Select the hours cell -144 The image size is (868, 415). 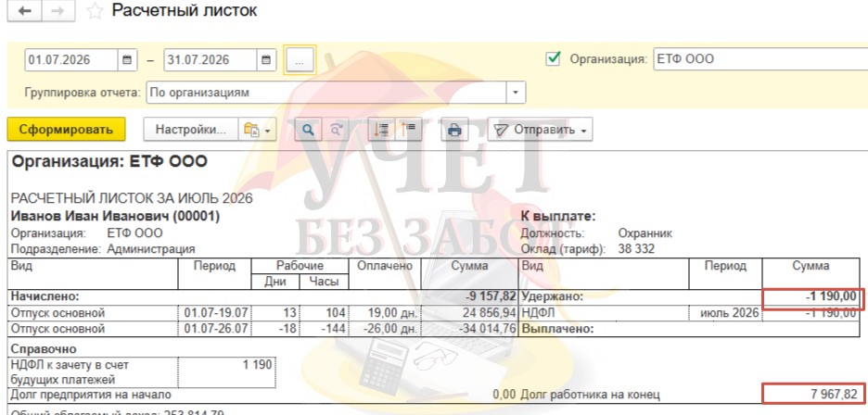pyautogui.click(x=324, y=329)
